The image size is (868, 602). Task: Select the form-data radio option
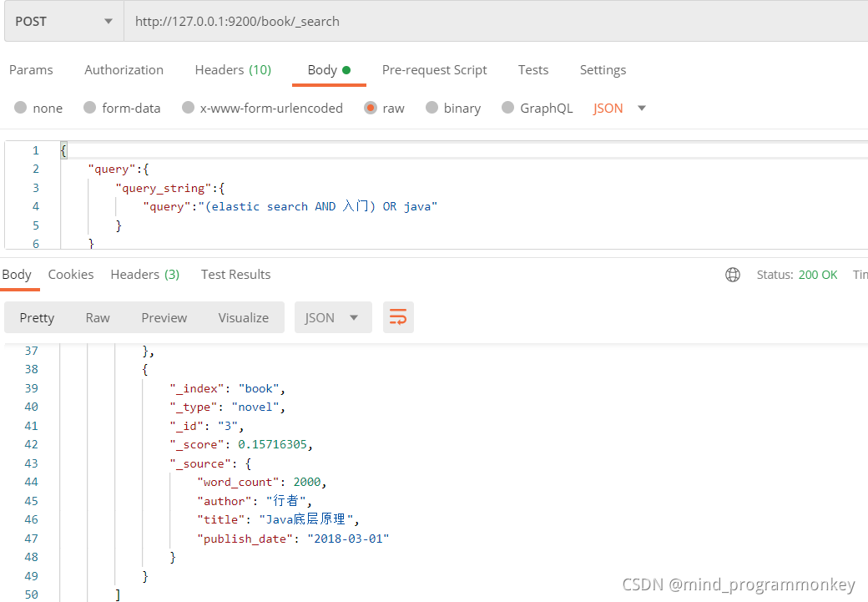pos(122,108)
